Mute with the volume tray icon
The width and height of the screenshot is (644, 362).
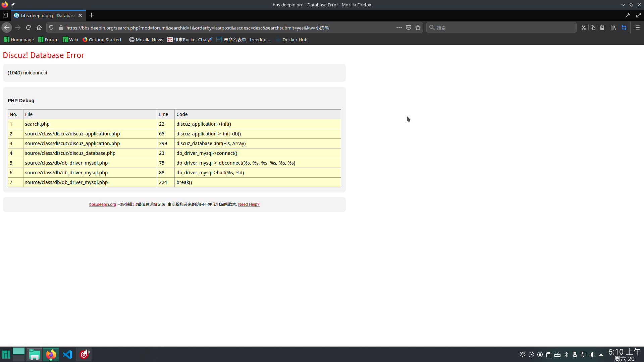[592, 355]
